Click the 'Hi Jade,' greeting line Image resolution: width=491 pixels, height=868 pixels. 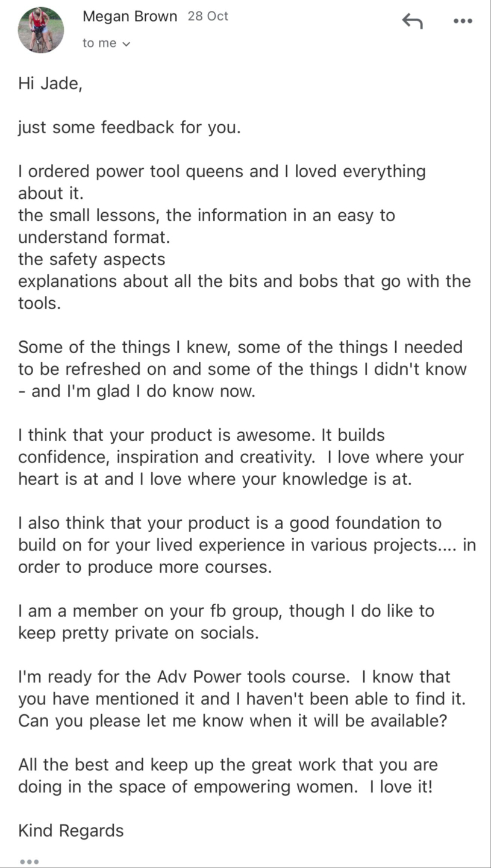point(50,83)
